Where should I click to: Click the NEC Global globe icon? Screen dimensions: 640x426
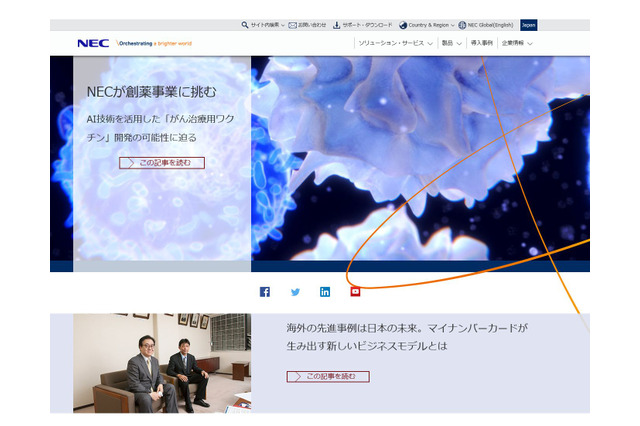pos(462,25)
